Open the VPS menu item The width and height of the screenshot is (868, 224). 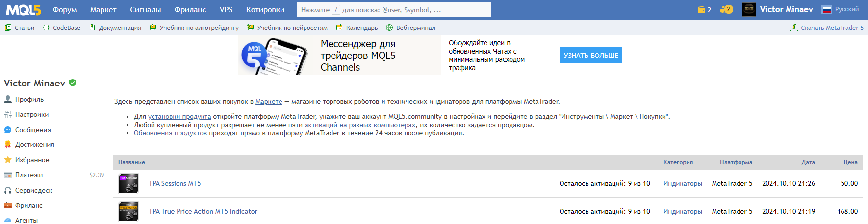[x=226, y=10]
